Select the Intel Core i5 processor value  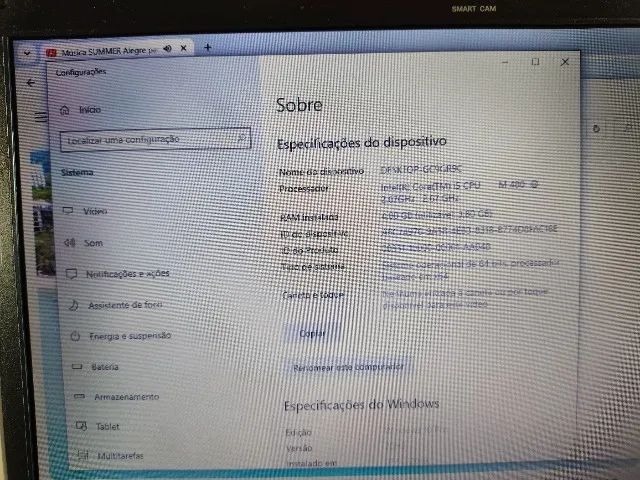click(459, 192)
